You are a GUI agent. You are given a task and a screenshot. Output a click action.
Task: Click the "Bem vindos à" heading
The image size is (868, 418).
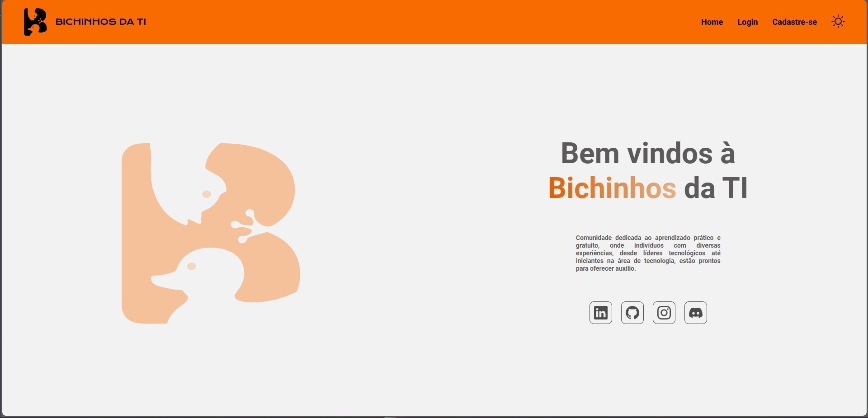tap(648, 153)
